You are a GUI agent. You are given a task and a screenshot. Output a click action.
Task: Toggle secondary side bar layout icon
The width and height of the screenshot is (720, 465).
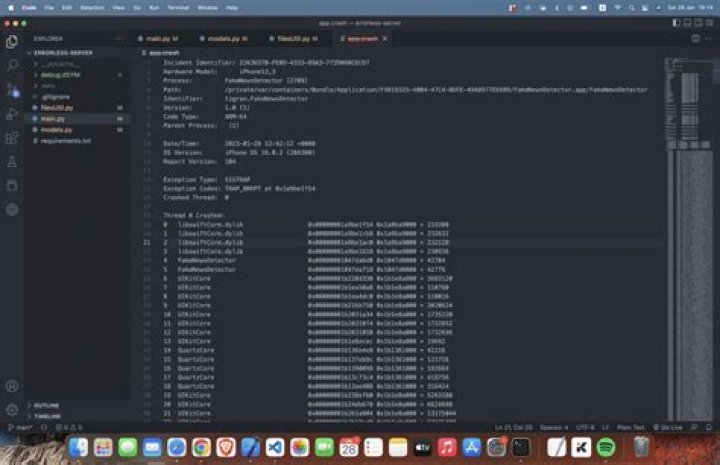(698, 23)
